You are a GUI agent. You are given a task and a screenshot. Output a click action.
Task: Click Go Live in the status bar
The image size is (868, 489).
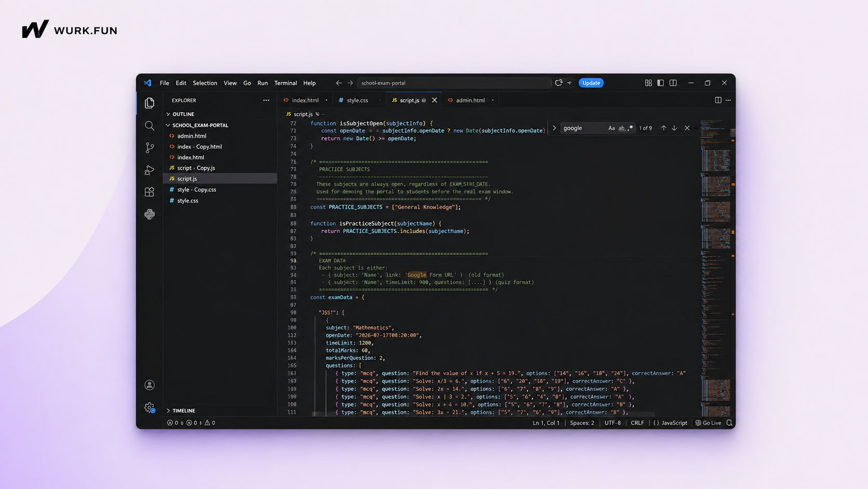(x=708, y=423)
